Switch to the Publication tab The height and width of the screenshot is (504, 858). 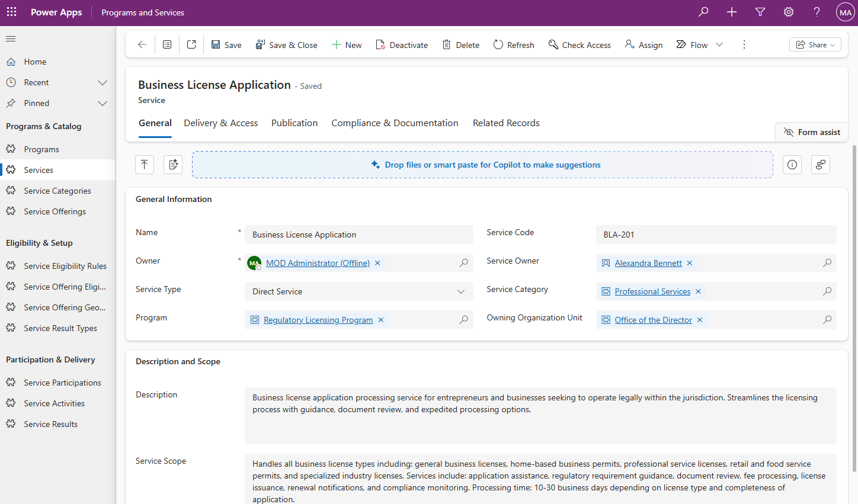(294, 123)
